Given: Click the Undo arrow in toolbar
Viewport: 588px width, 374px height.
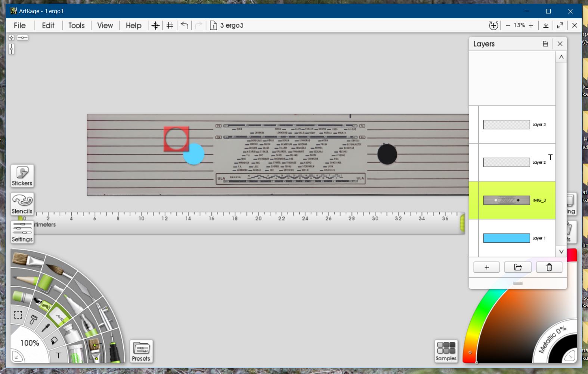Looking at the screenshot, I should (185, 25).
